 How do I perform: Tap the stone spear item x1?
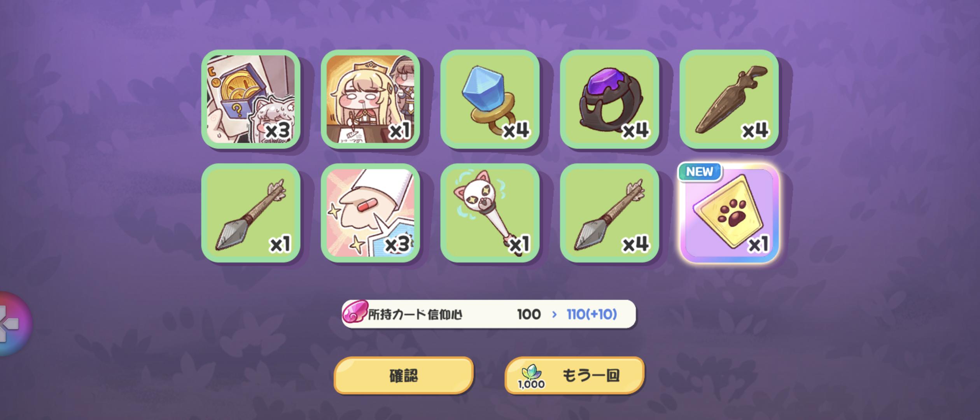(x=251, y=213)
